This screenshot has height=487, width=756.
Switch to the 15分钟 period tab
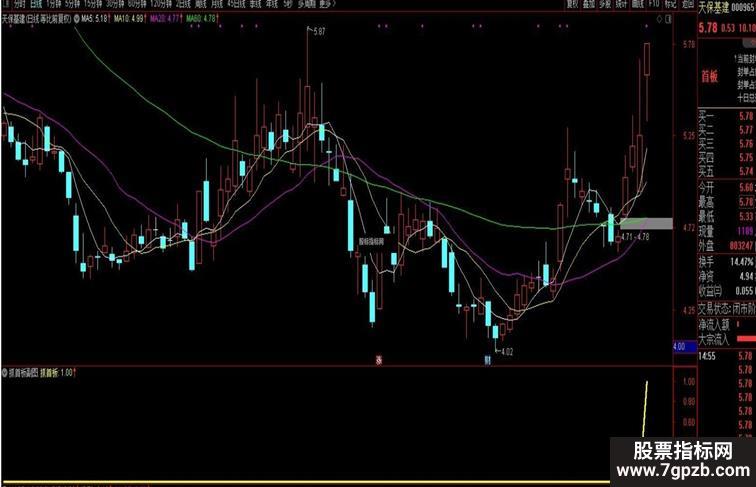point(93,4)
